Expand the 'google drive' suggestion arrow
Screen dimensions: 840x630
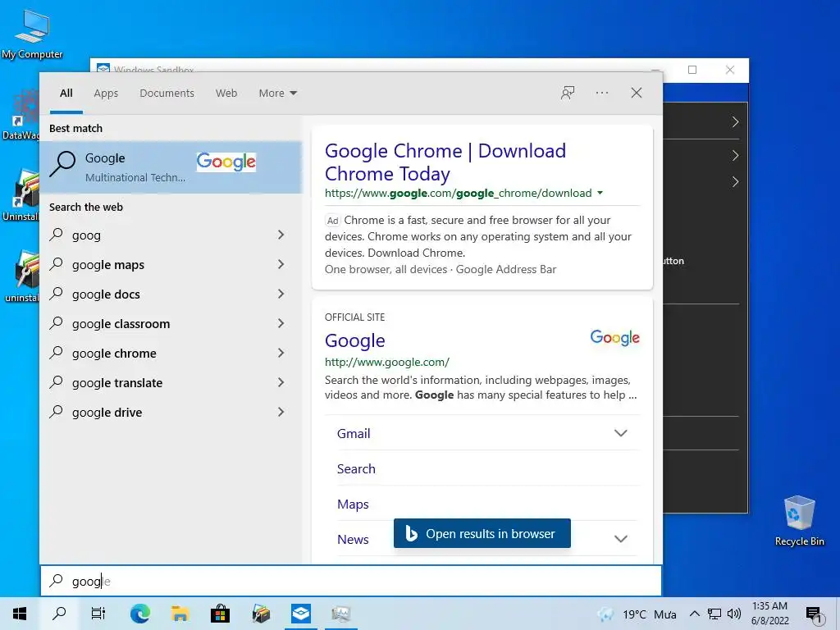(x=281, y=412)
